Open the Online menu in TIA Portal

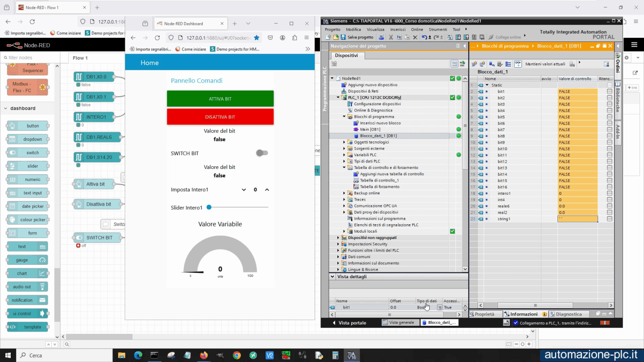click(417, 29)
